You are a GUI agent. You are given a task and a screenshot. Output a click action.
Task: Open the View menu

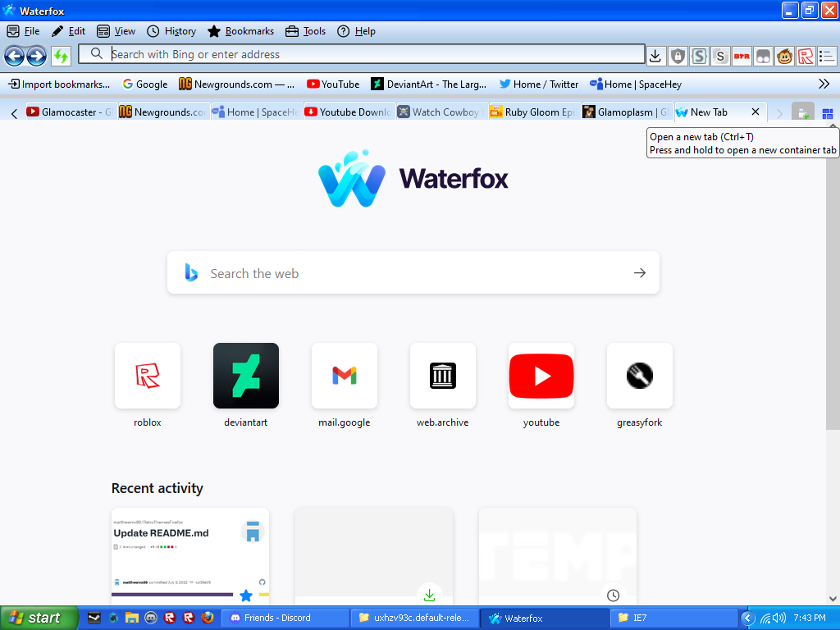point(116,31)
